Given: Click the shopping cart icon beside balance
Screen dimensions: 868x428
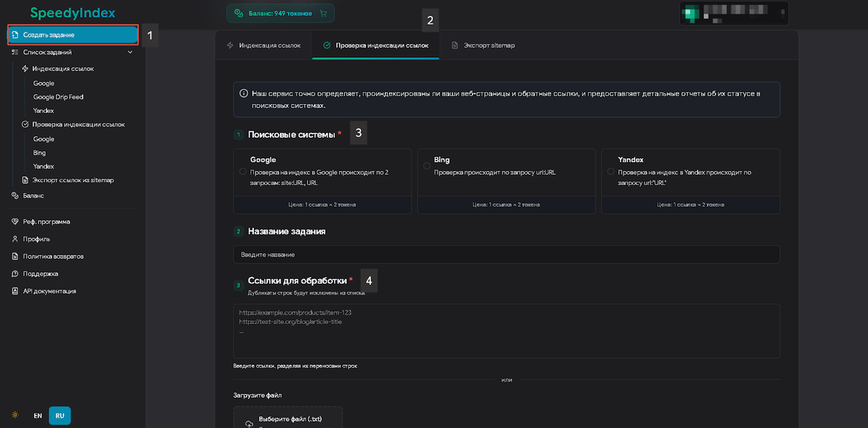Looking at the screenshot, I should coord(323,13).
